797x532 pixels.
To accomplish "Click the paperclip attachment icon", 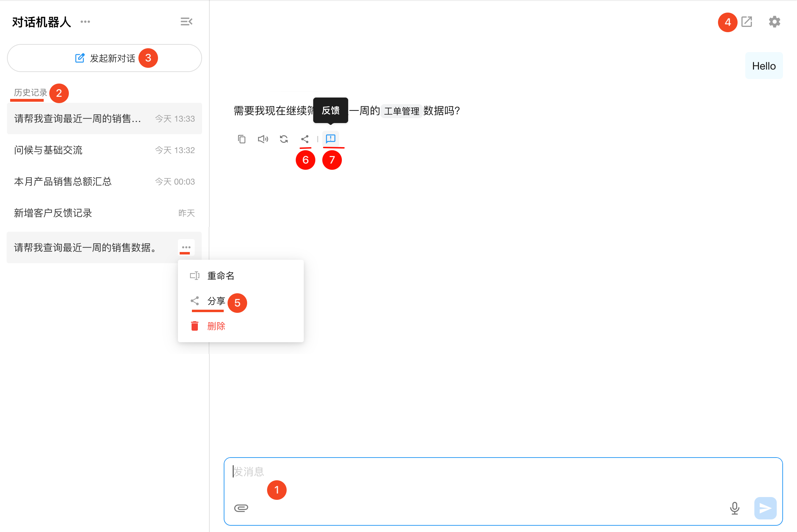I will click(241, 508).
